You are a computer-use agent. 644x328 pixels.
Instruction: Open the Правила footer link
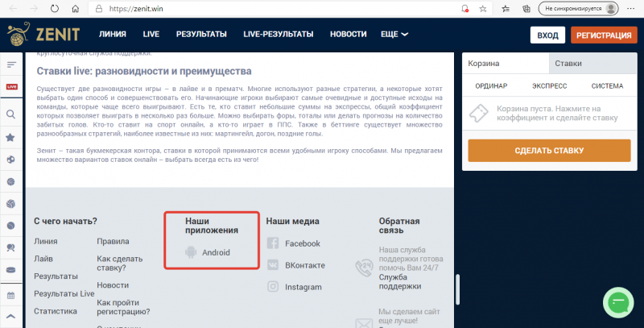coord(113,241)
